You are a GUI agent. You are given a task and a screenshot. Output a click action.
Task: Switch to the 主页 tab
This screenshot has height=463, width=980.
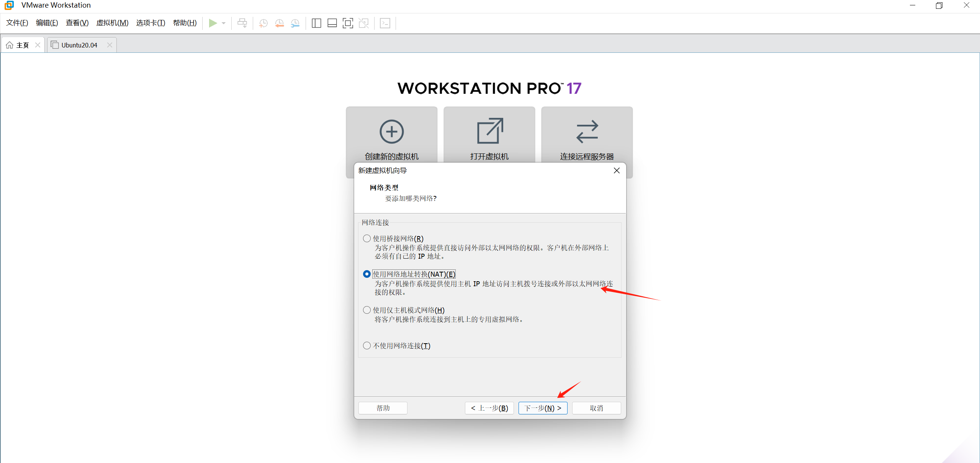23,45
